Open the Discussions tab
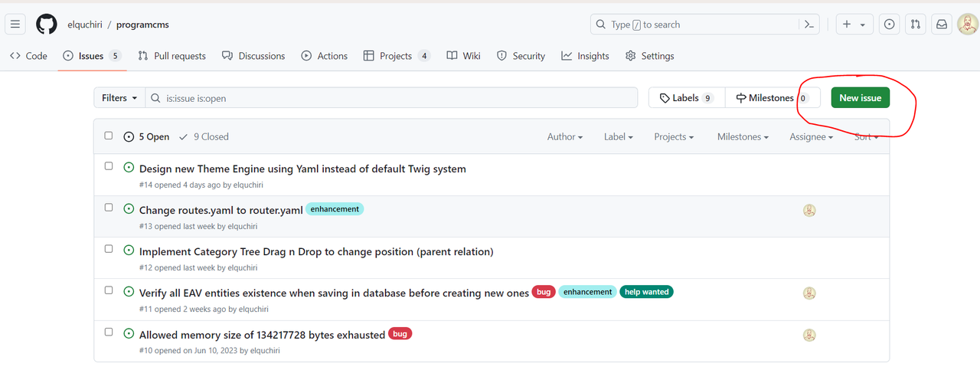Image resolution: width=980 pixels, height=380 pixels. (x=253, y=56)
